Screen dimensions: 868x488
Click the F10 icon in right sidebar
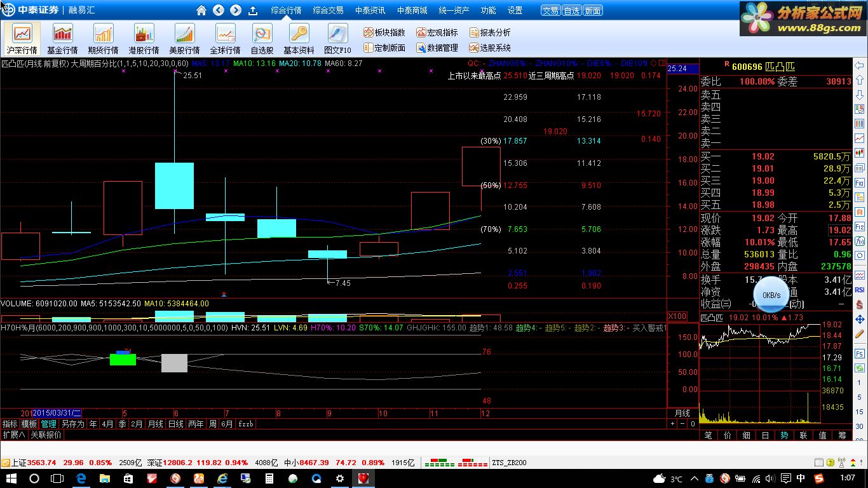point(860,182)
